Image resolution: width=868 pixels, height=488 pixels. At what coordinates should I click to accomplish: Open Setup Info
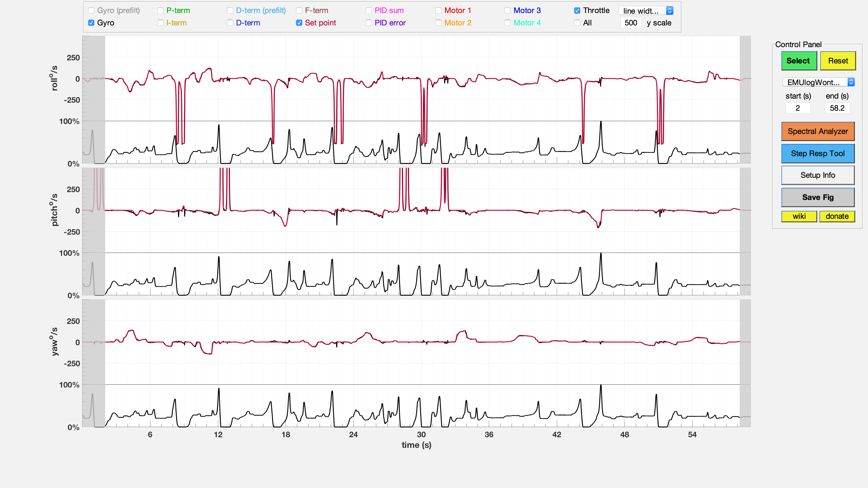pyautogui.click(x=818, y=175)
